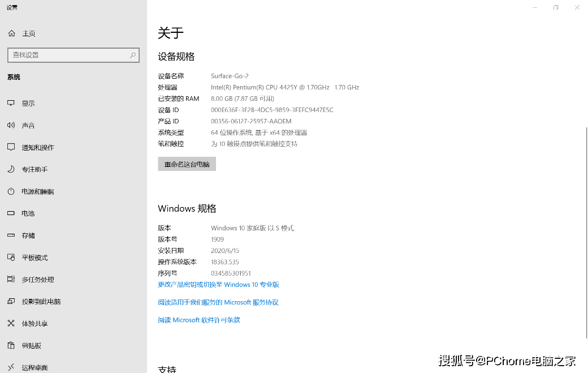Click the Power & sleep (电源和睡眠) icon
588x373 pixels.
[11, 191]
